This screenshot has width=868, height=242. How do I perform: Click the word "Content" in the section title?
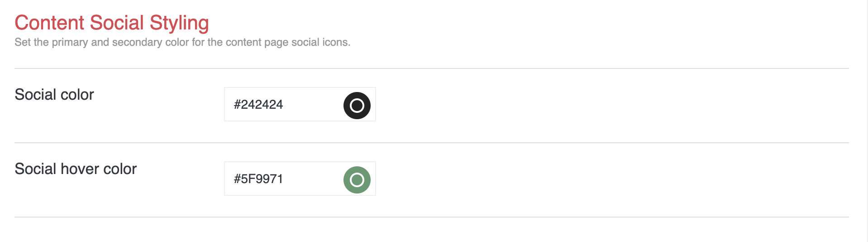[x=49, y=23]
